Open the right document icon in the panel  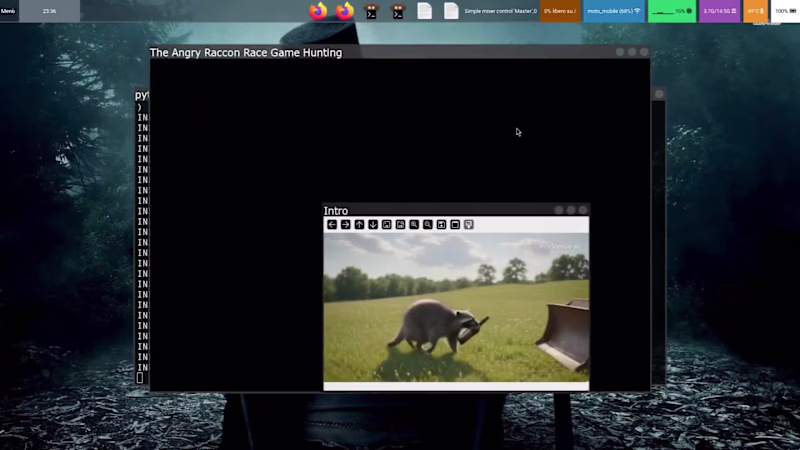451,11
